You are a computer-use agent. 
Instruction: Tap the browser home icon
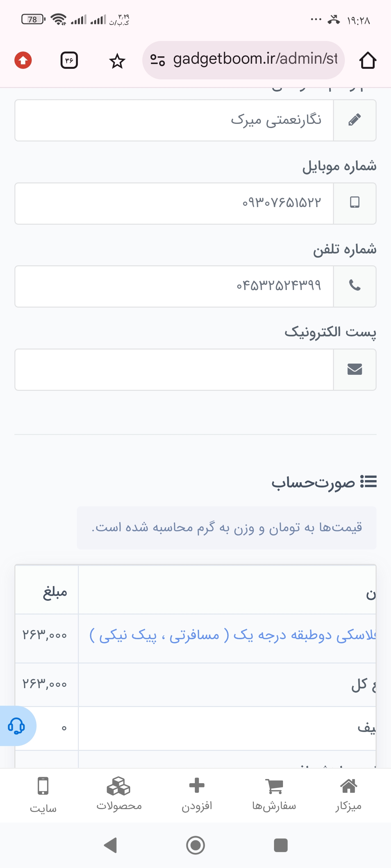coord(367,61)
